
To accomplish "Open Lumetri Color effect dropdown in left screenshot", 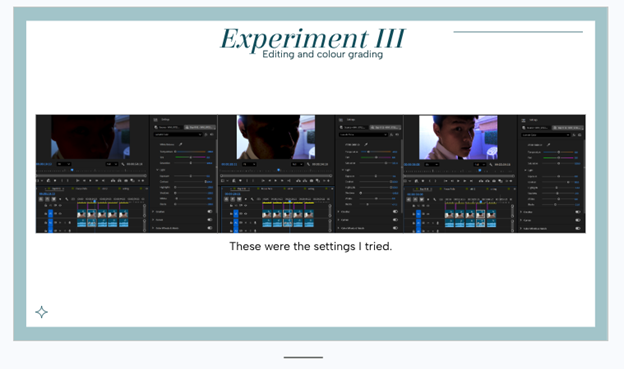I will point(178,135).
